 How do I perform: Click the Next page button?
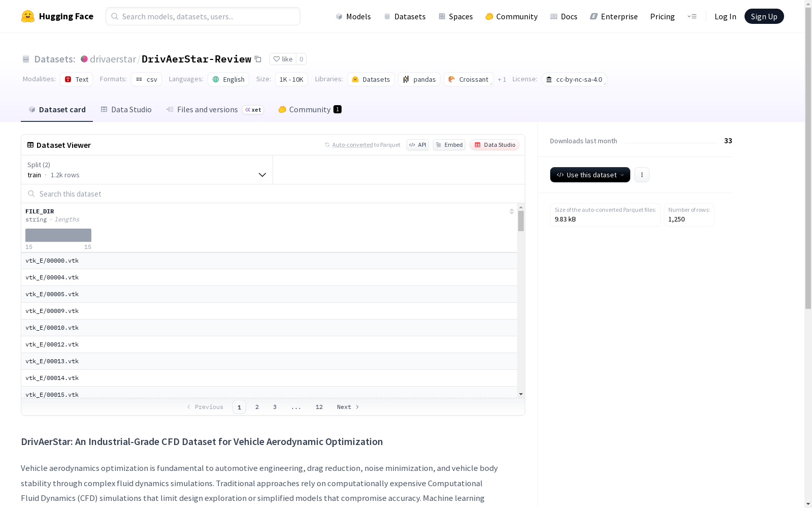(x=348, y=407)
